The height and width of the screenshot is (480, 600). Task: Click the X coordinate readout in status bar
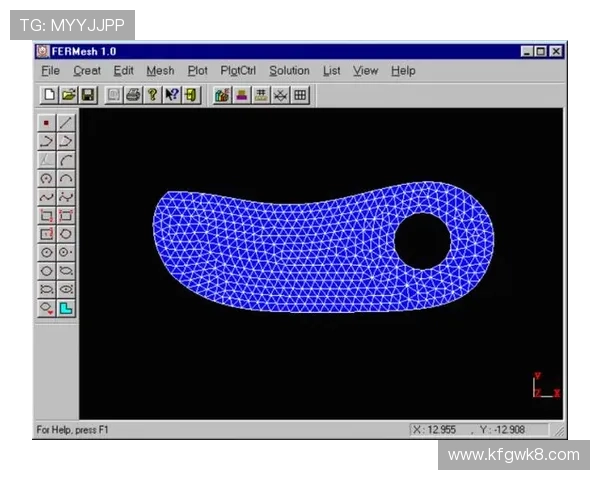click(436, 429)
